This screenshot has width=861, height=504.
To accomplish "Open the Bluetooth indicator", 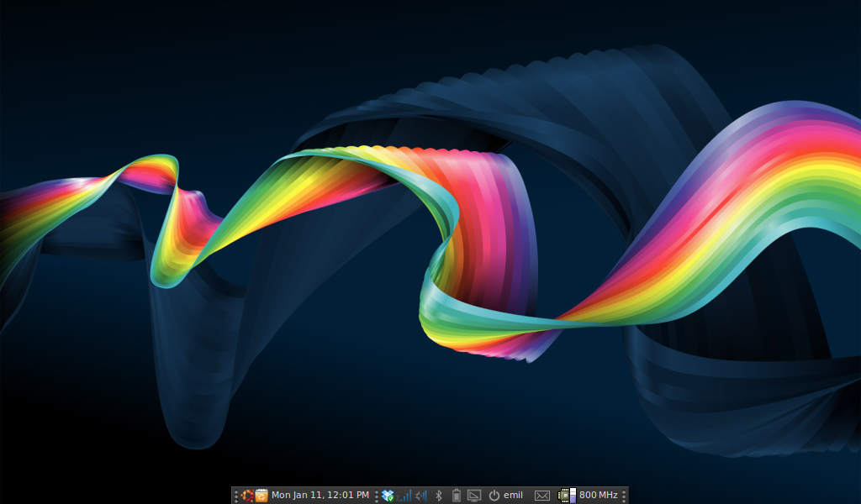I will pyautogui.click(x=438, y=496).
